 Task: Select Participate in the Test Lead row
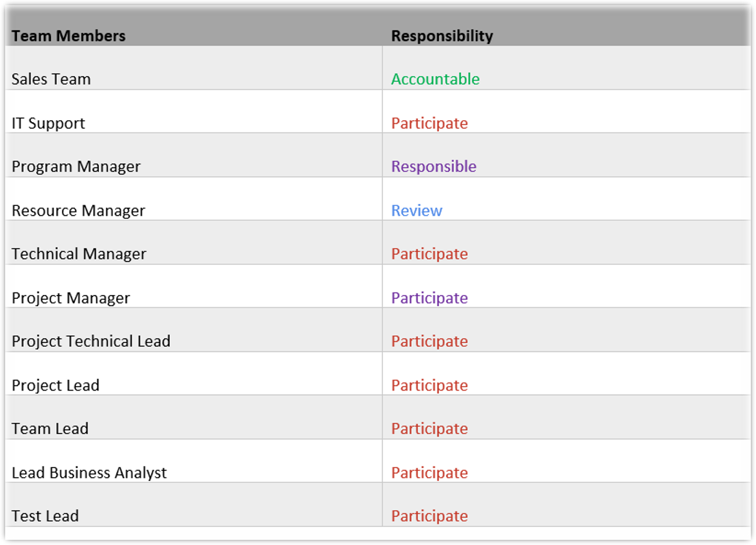coord(429,516)
